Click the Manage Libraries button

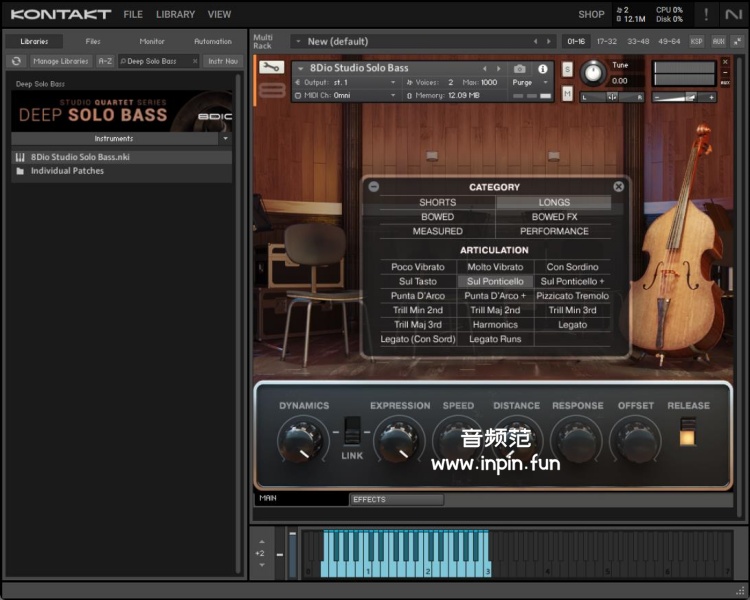click(60, 61)
